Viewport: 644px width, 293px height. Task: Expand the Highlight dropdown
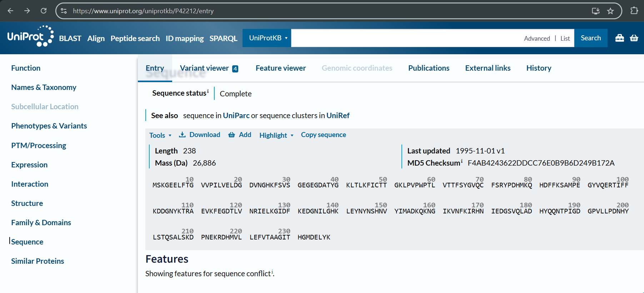(x=276, y=135)
